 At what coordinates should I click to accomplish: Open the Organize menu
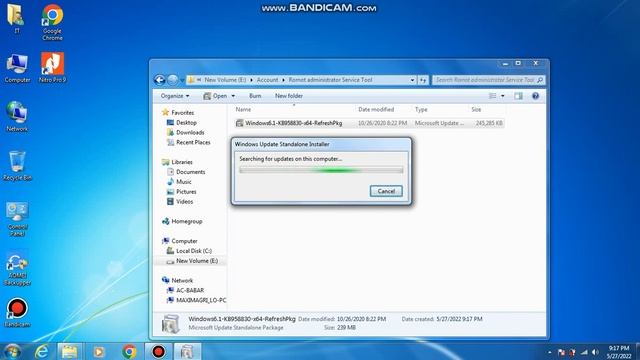175,96
